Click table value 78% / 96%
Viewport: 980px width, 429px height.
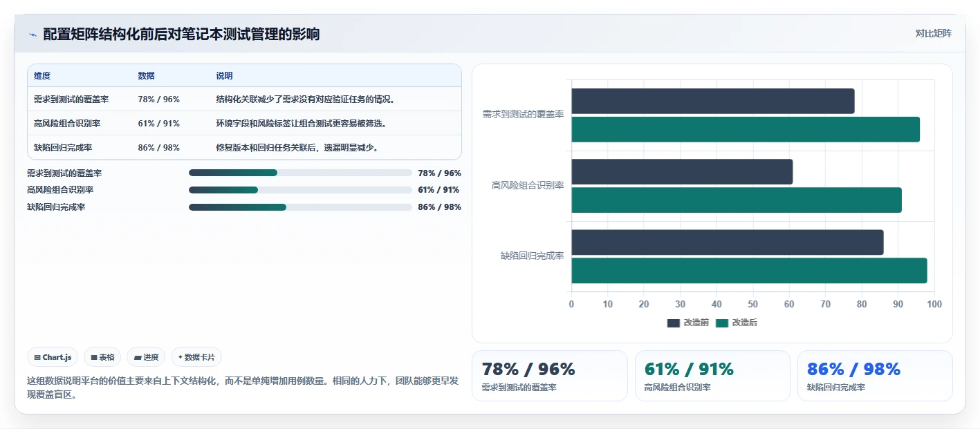click(159, 99)
